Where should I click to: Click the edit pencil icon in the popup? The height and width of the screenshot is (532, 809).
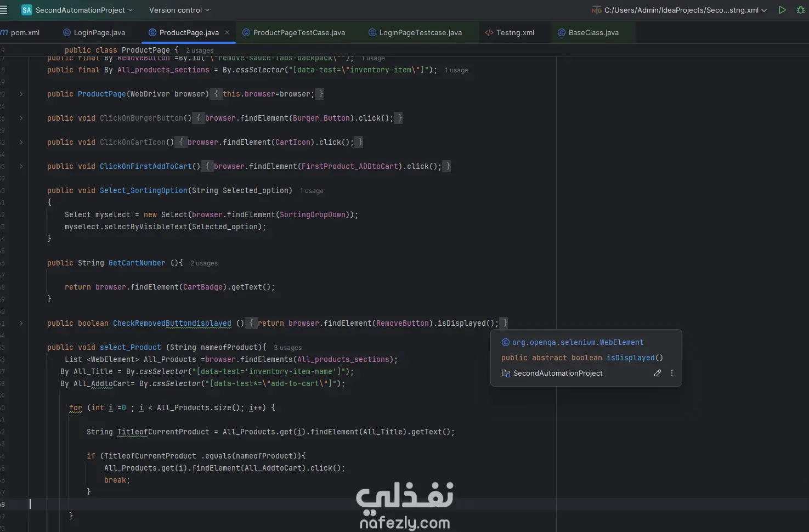[657, 373]
